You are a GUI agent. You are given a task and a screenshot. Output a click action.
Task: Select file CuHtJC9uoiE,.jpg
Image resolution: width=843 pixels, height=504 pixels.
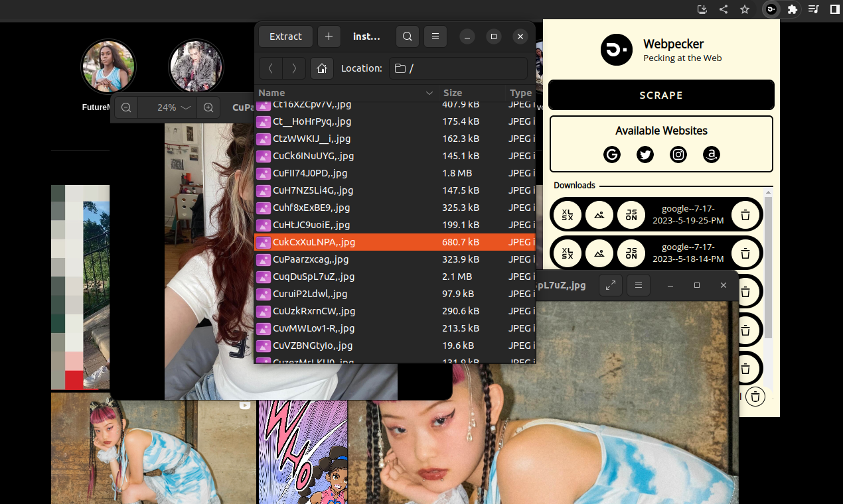click(395, 225)
